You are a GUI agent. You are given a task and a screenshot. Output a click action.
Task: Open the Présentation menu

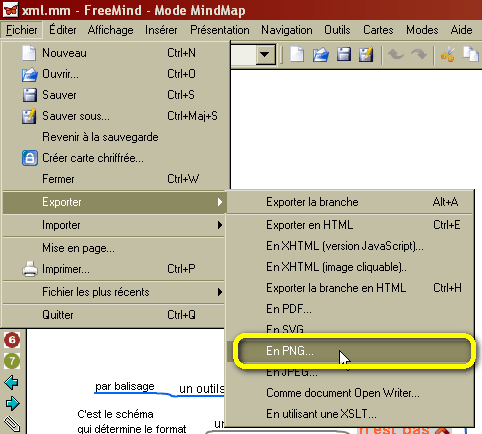point(220,30)
